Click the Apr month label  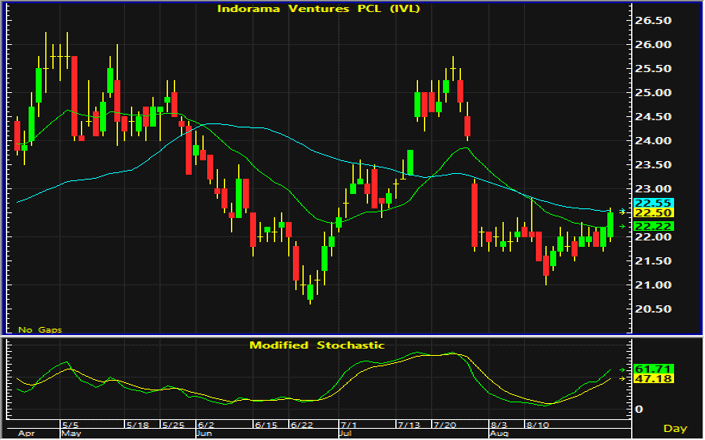tap(26, 434)
